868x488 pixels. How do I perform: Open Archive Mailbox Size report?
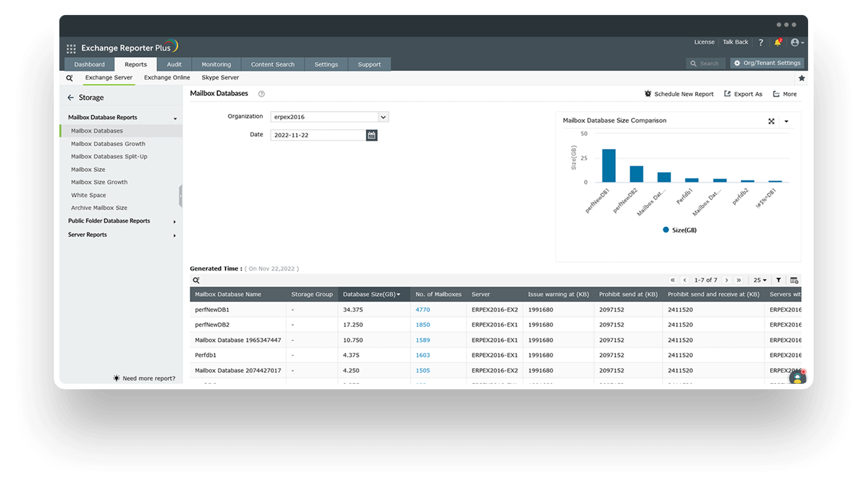pos(99,208)
